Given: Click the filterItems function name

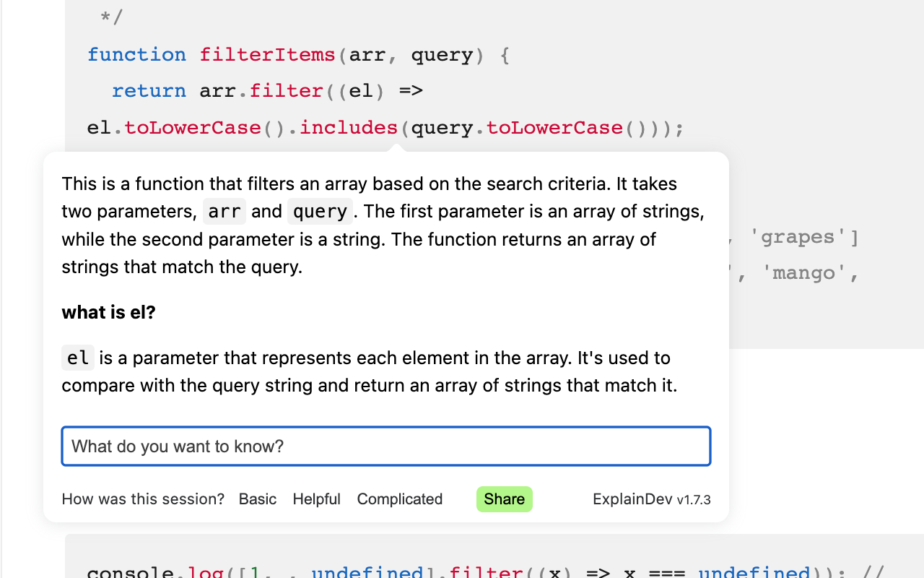Looking at the screenshot, I should point(267,54).
